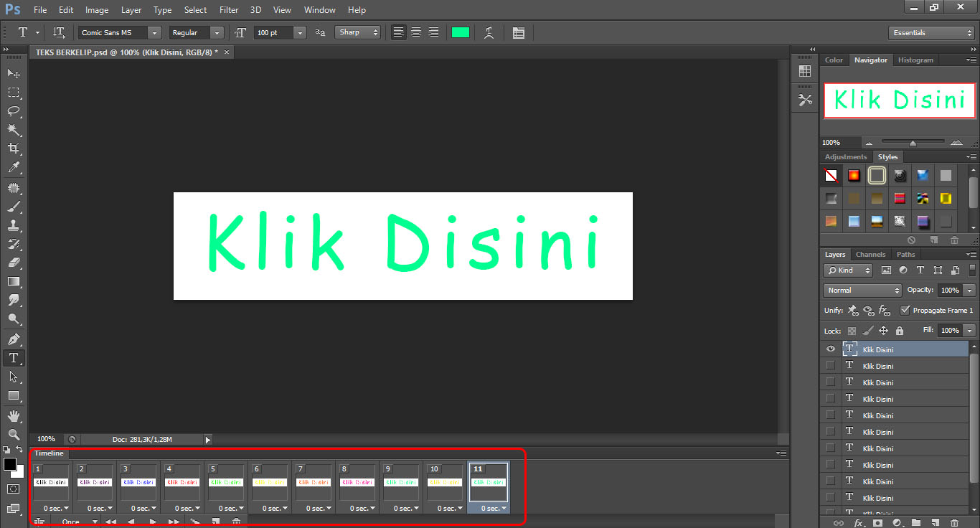The width and height of the screenshot is (980, 528).
Task: Select the Zoom tool in the toolbar
Action: coord(13,435)
